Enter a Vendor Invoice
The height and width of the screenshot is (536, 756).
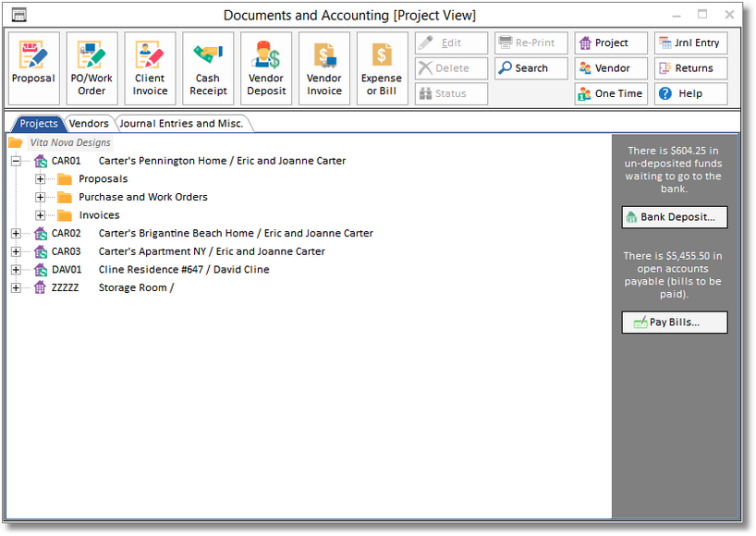tap(324, 68)
